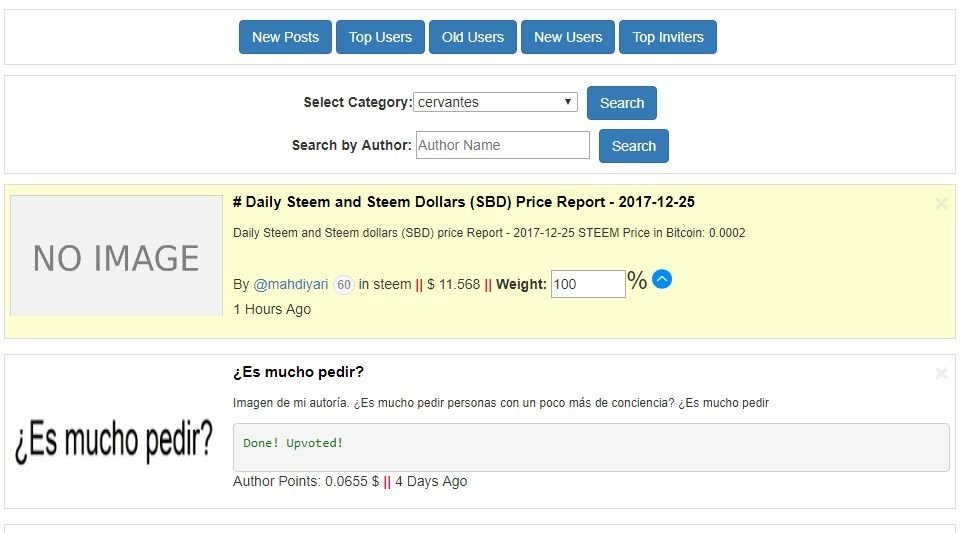This screenshot has height=533, width=975.
Task: Focus the Author Name input field
Action: 502,145
